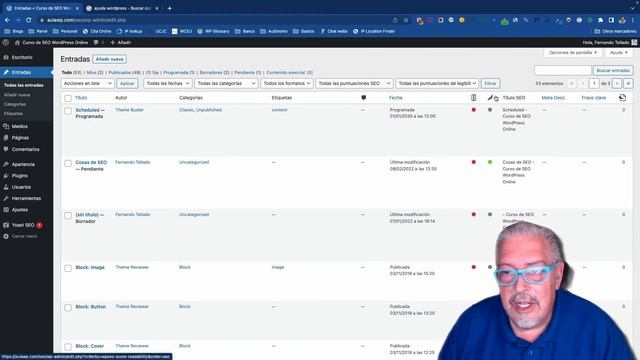Open the Todas las categorías dropdown
640x360 pixels.
point(226,83)
